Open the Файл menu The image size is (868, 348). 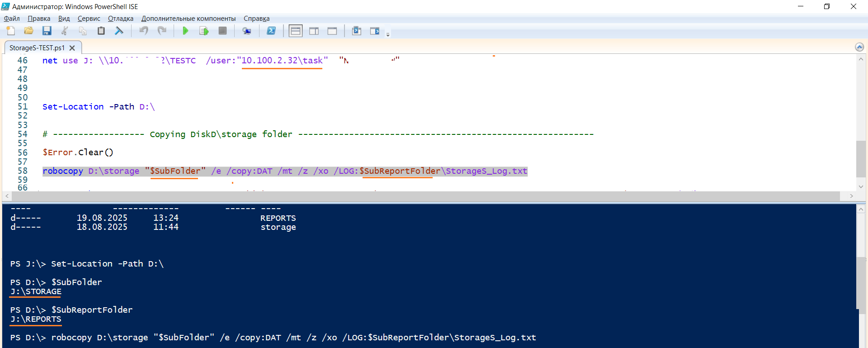click(x=12, y=19)
